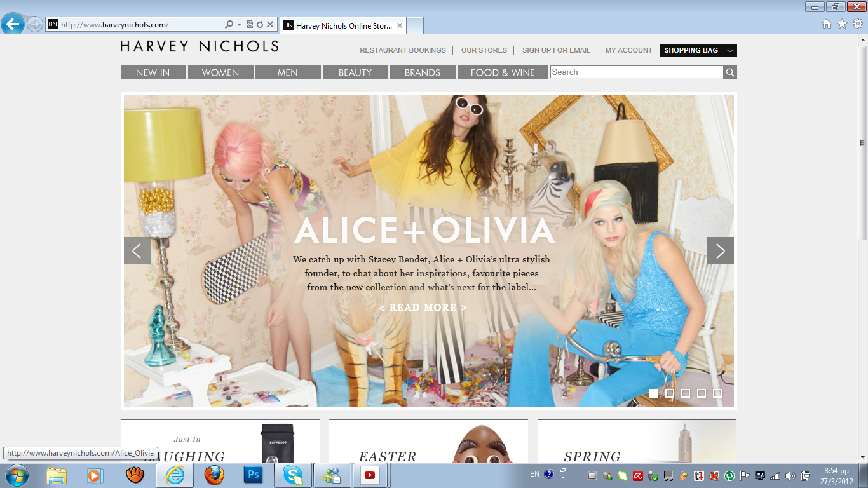Open the Brands menu
868x488 pixels.
coord(423,72)
